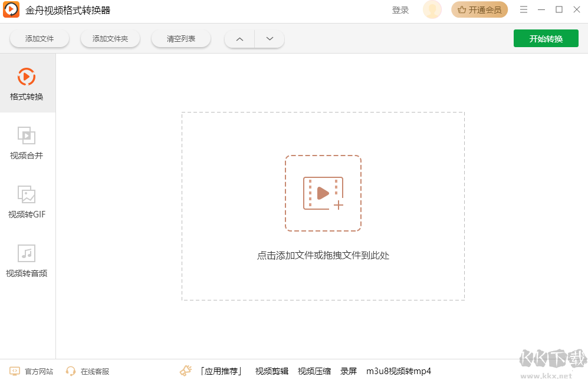
Task: Open the 视频转音频 converter
Action: (x=27, y=259)
